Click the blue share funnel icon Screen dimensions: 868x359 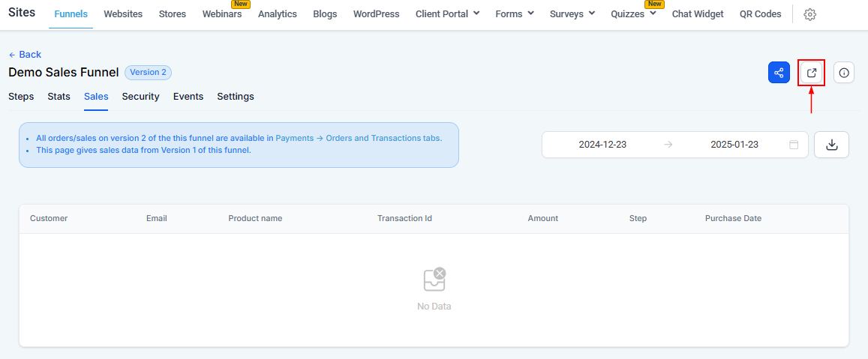778,73
